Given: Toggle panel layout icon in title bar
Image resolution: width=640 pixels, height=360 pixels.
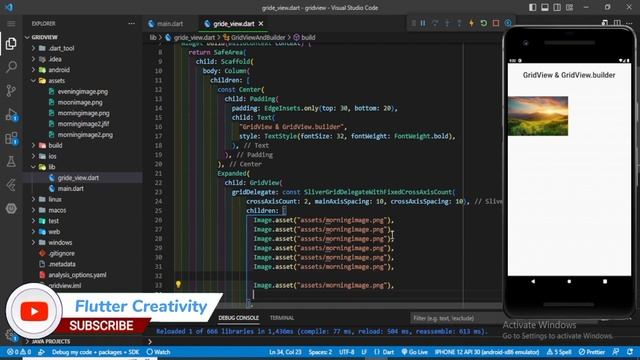Looking at the screenshot, I should click(x=545, y=7).
